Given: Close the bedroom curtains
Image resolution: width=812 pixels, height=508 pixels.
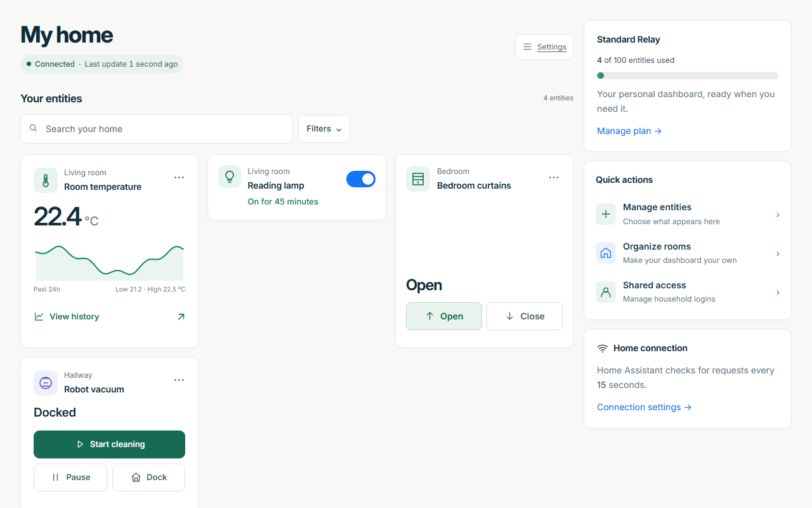Looking at the screenshot, I should pyautogui.click(x=525, y=316).
